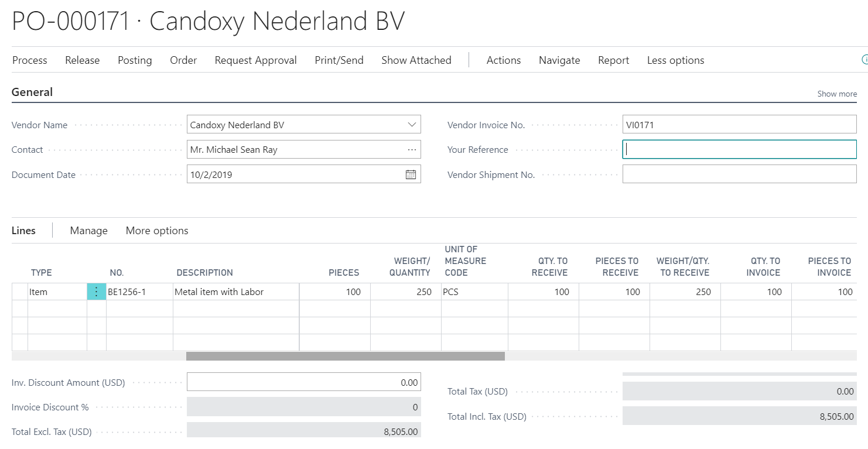Click the PIECES column header
Screen dimensions: 868x449
point(344,273)
